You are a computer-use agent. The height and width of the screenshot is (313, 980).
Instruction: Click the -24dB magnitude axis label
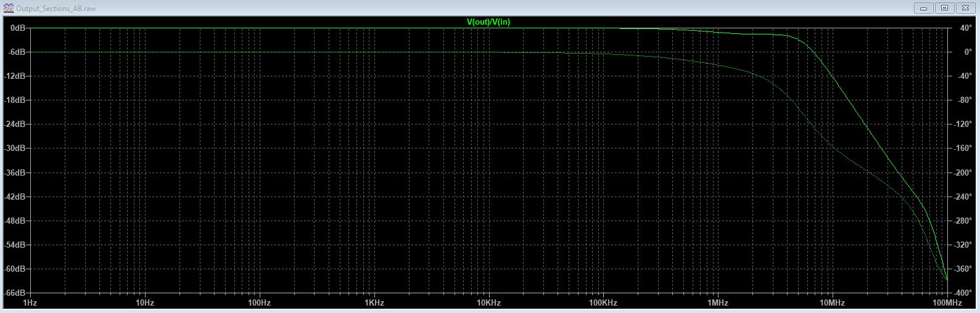point(14,124)
